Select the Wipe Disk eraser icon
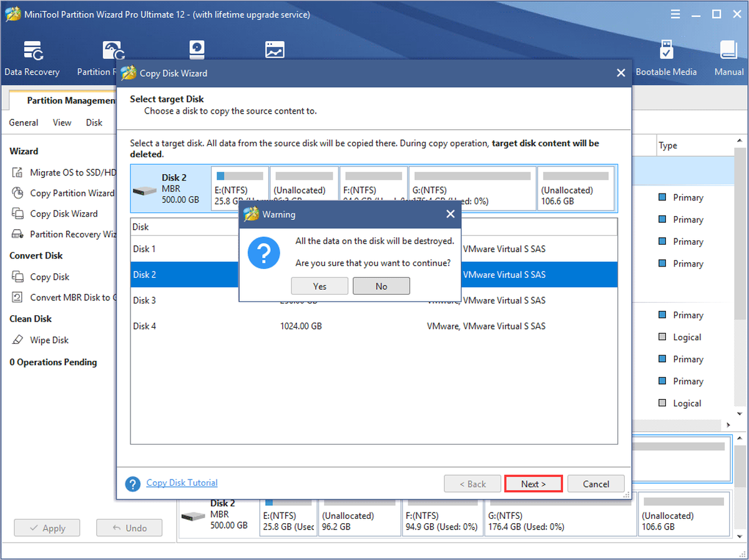The width and height of the screenshot is (749, 560). [x=18, y=340]
